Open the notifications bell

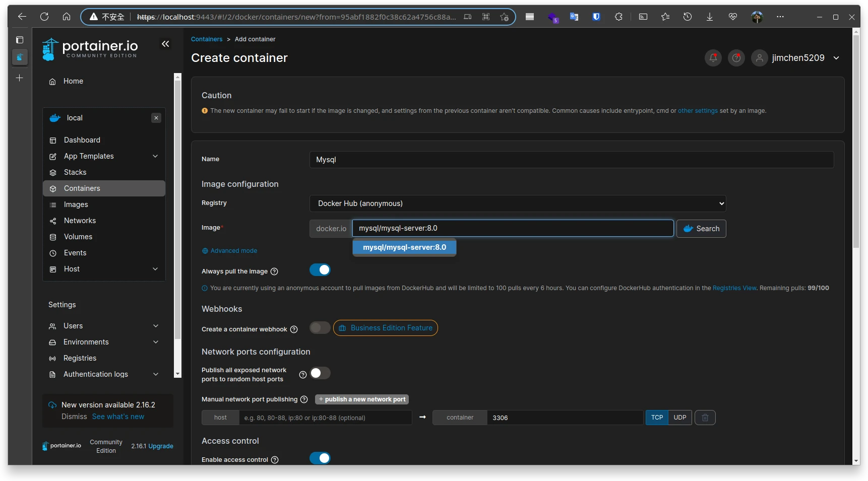pyautogui.click(x=713, y=58)
